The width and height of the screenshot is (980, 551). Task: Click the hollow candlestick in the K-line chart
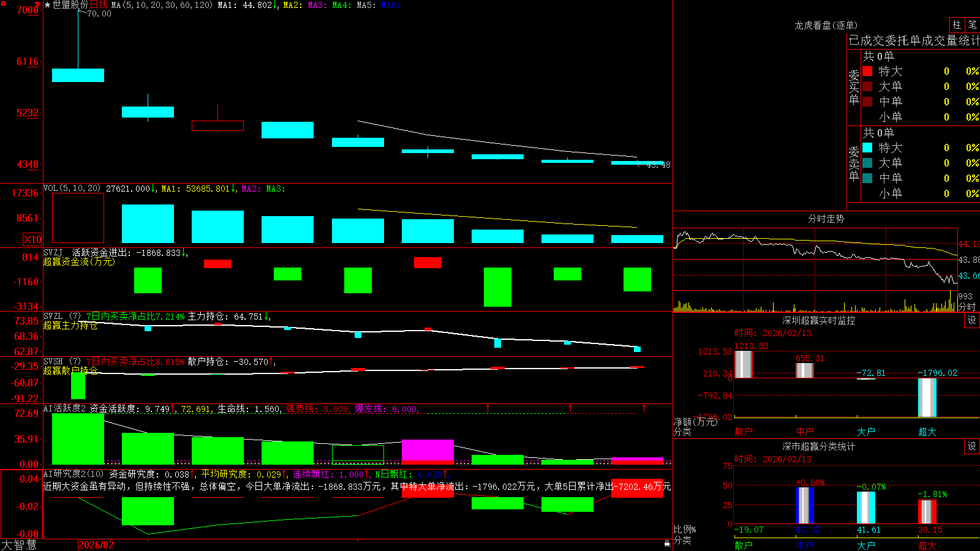tap(217, 126)
